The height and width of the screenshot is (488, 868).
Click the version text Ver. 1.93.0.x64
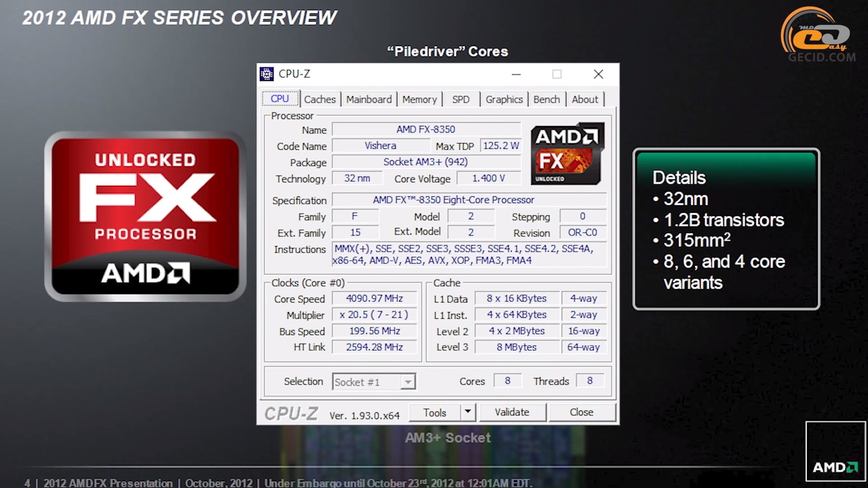[x=364, y=415]
